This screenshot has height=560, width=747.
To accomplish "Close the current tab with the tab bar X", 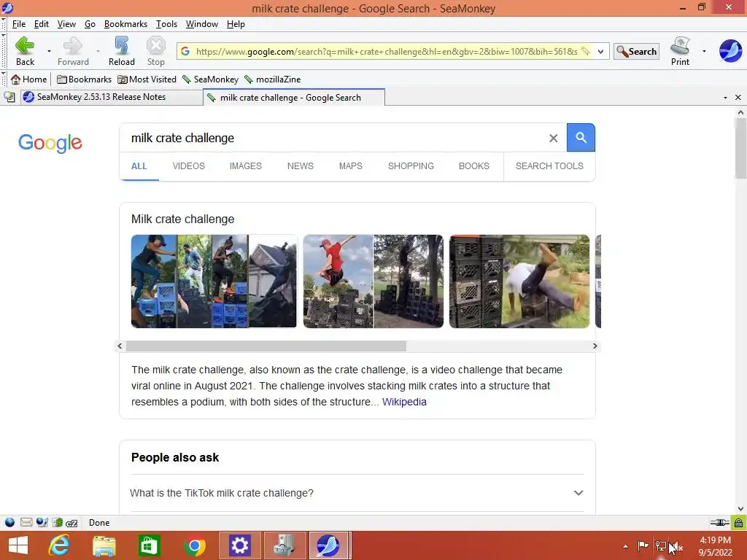I will (738, 97).
